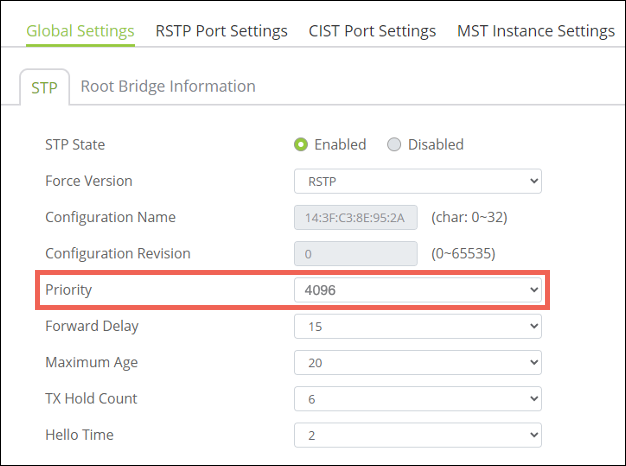This screenshot has height=466, width=626.
Task: Open the RSTP Port Settings tab
Action: click(221, 31)
